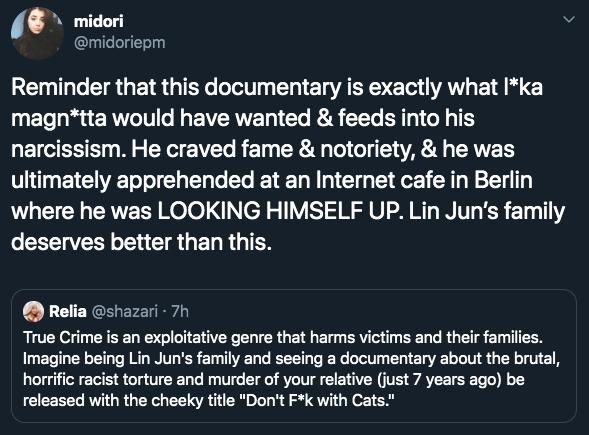Click the "Don't F*k with Cats." title text
This screenshot has width=589, height=435.
(320, 400)
